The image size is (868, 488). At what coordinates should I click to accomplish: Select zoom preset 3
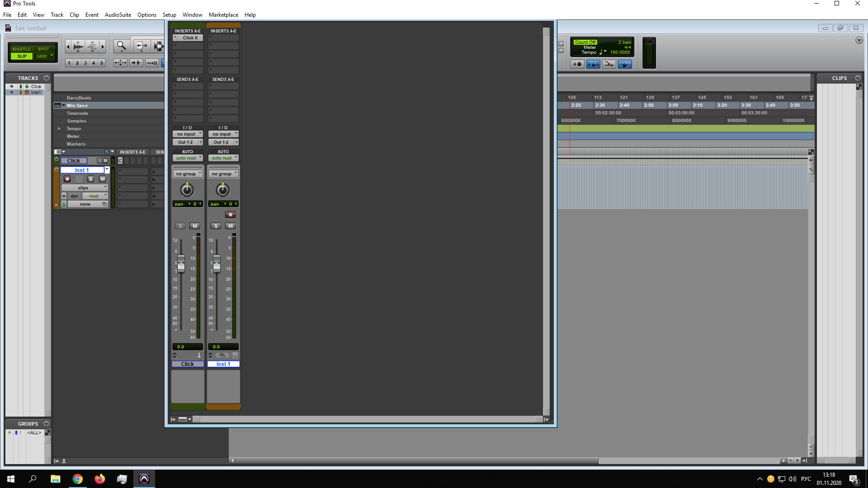coord(85,63)
